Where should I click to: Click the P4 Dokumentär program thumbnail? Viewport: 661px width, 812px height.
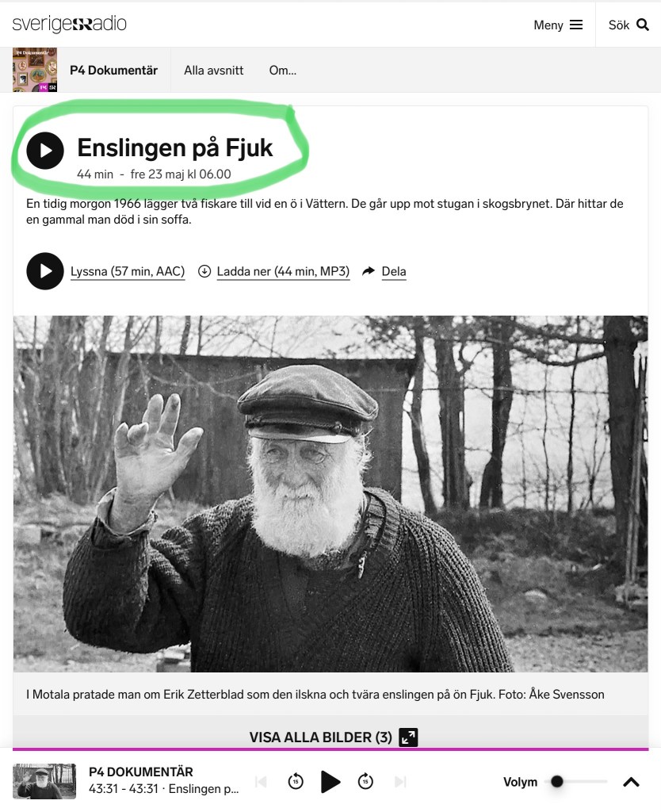click(x=35, y=70)
